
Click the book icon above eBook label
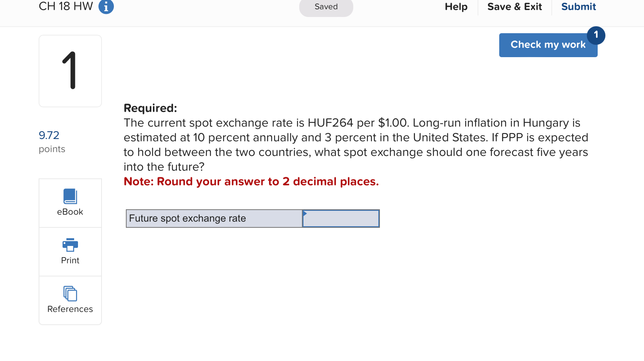[70, 196]
